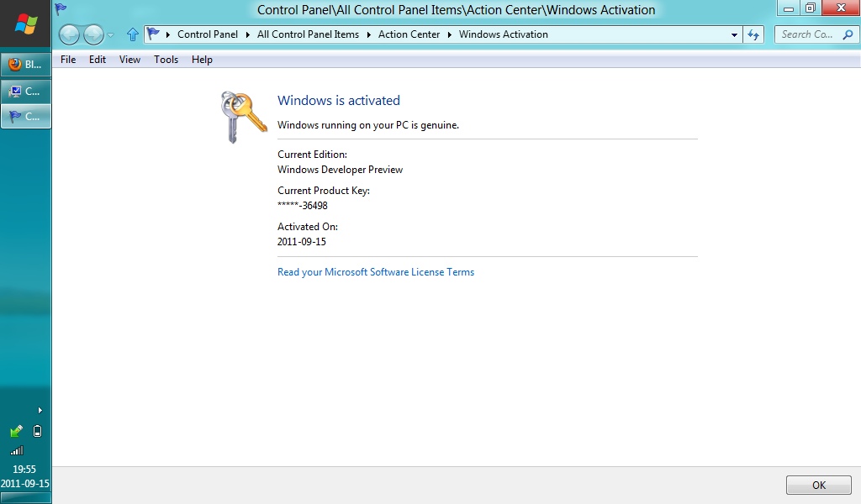Select Action Center in the breadcrumb

tap(409, 34)
